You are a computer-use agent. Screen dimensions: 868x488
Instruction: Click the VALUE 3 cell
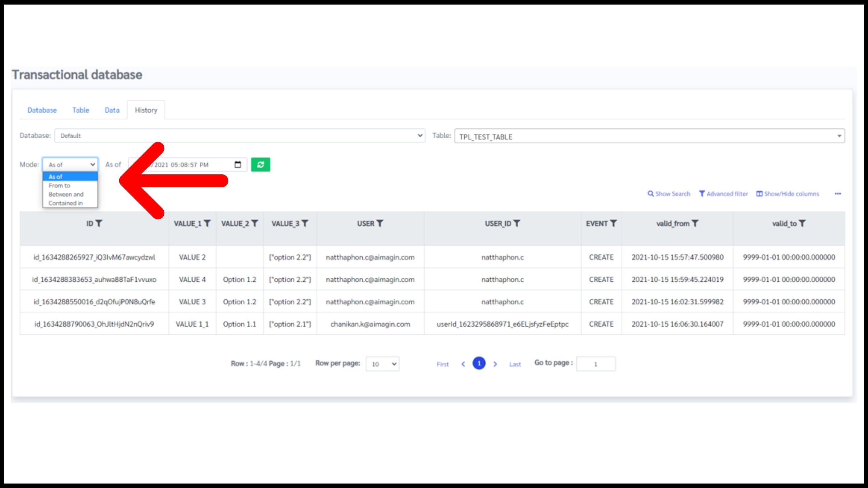(x=192, y=302)
